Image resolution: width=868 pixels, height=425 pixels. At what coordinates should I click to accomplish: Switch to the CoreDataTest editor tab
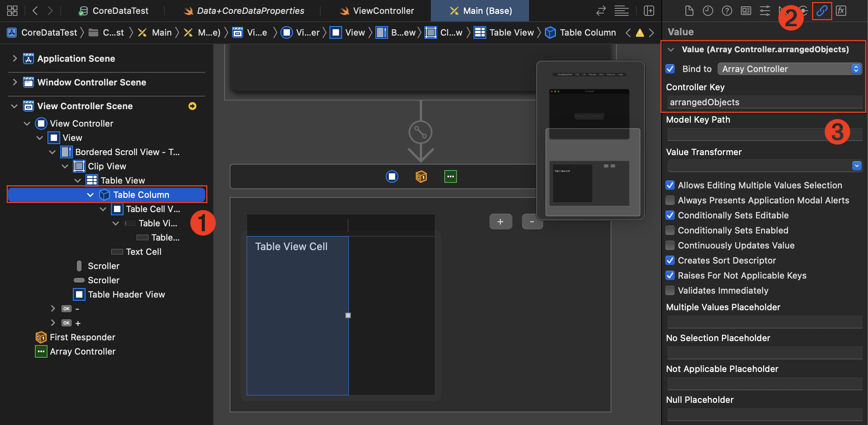point(113,11)
